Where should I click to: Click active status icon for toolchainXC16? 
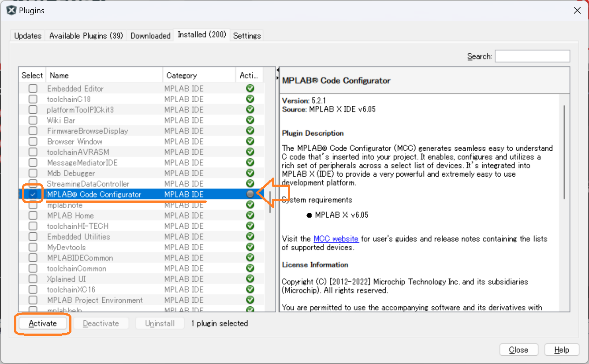click(x=250, y=290)
